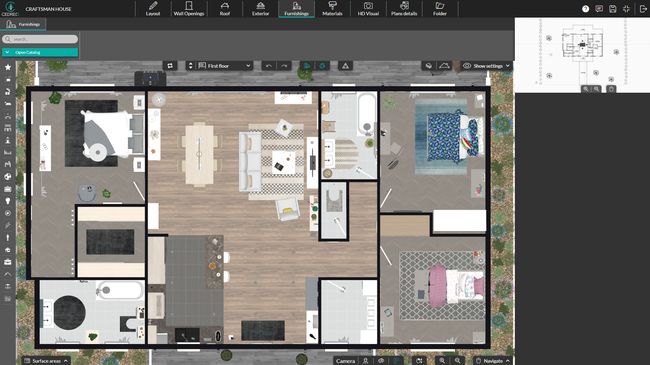This screenshot has height=365, width=650.
Task: Click the warning triangle icon
Action: tap(345, 66)
